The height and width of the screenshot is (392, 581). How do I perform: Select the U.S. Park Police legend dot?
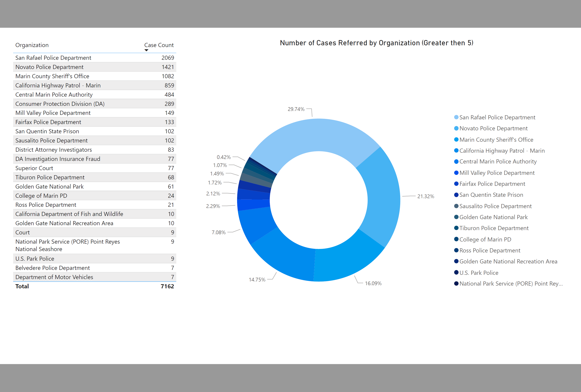click(x=456, y=272)
